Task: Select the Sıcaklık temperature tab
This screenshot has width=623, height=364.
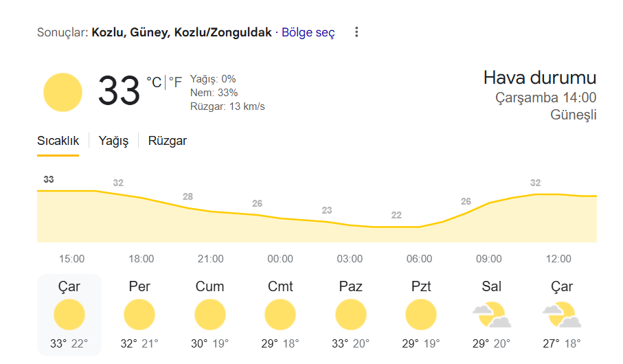Action: point(58,141)
